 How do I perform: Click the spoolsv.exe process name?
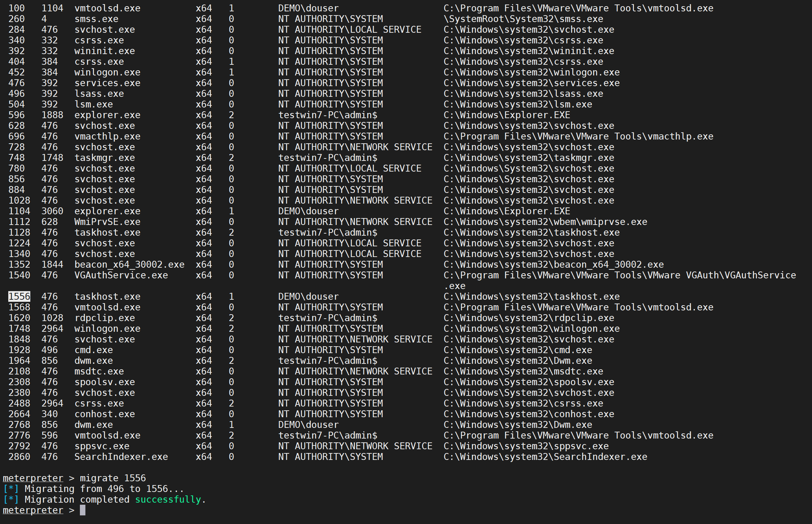(x=105, y=382)
